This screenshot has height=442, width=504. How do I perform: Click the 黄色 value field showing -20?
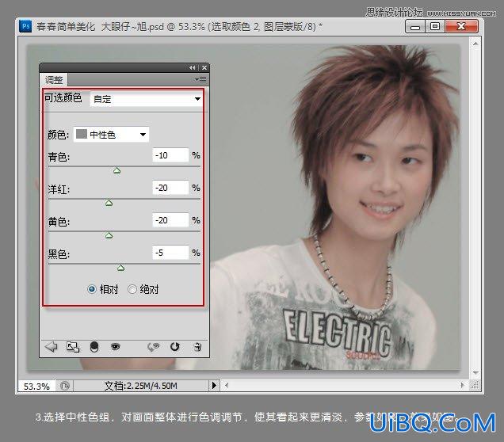point(170,220)
